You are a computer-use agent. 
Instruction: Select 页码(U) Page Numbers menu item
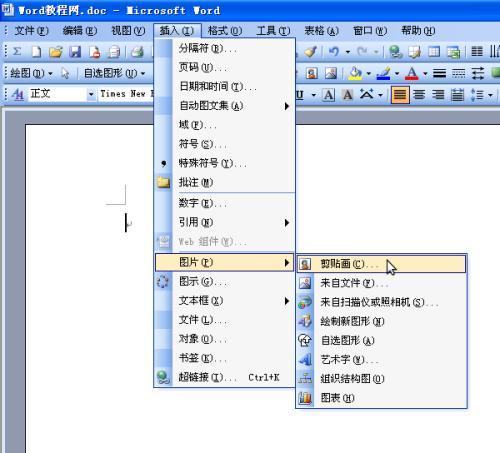(x=224, y=68)
